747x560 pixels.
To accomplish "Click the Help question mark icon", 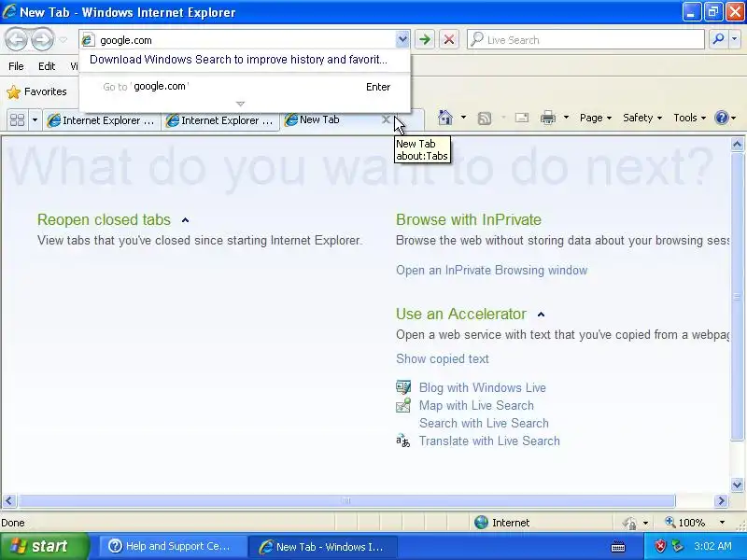I will tap(722, 118).
